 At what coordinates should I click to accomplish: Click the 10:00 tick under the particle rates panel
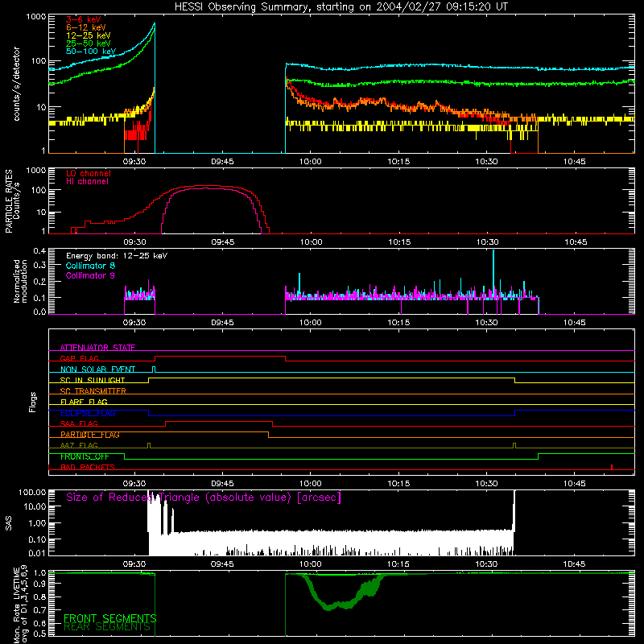pyautogui.click(x=311, y=242)
